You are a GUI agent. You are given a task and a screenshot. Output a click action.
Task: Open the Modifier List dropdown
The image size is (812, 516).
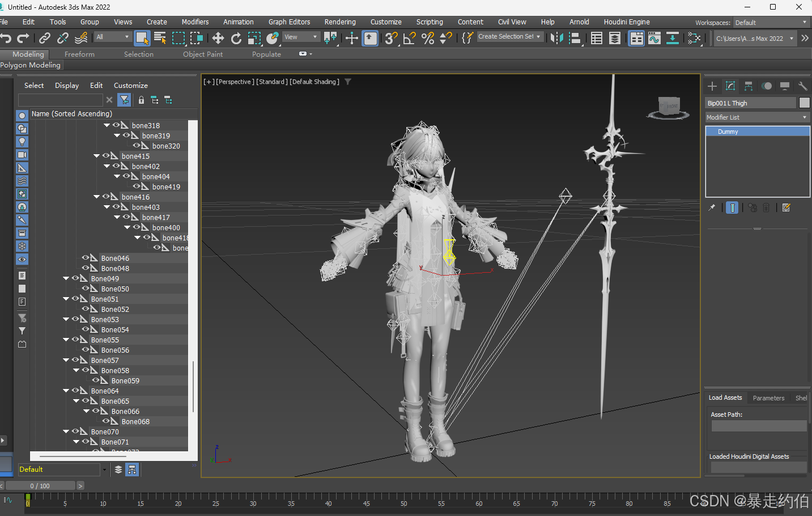(x=756, y=117)
